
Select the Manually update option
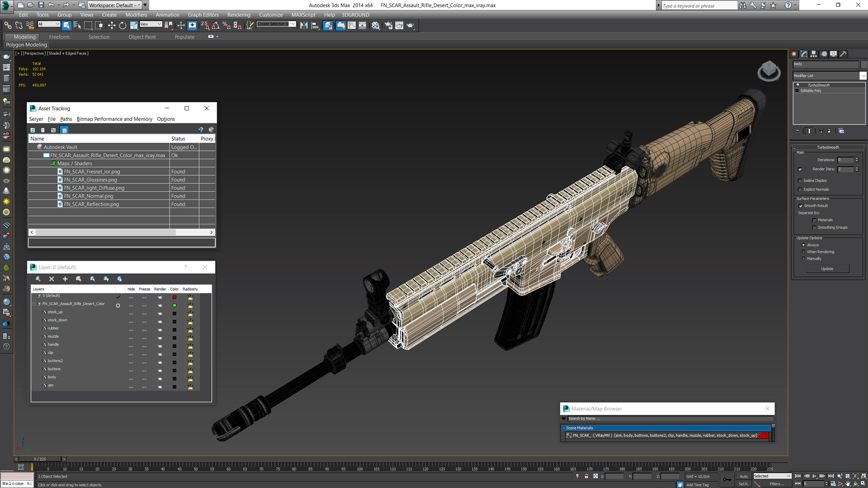coord(803,258)
